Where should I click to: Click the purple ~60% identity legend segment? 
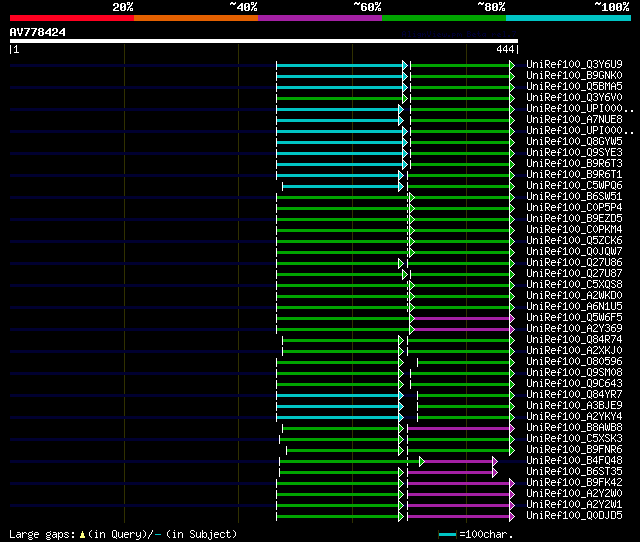coord(320,18)
